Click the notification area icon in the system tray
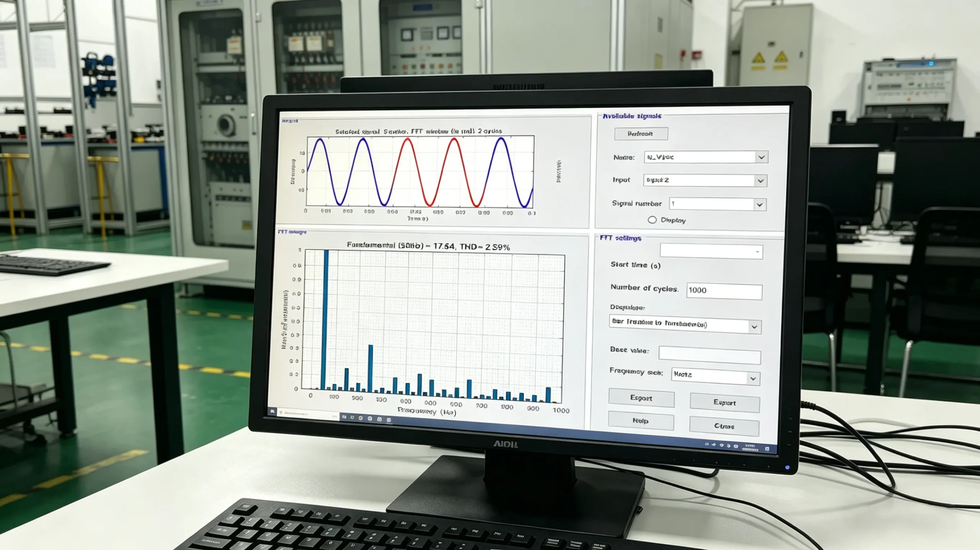The image size is (980, 550). pos(767,449)
